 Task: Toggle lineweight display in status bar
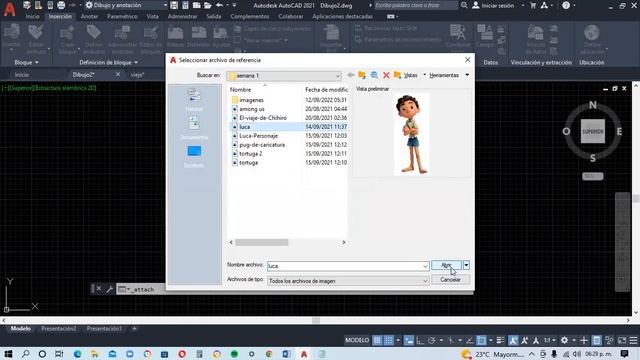[500, 340]
